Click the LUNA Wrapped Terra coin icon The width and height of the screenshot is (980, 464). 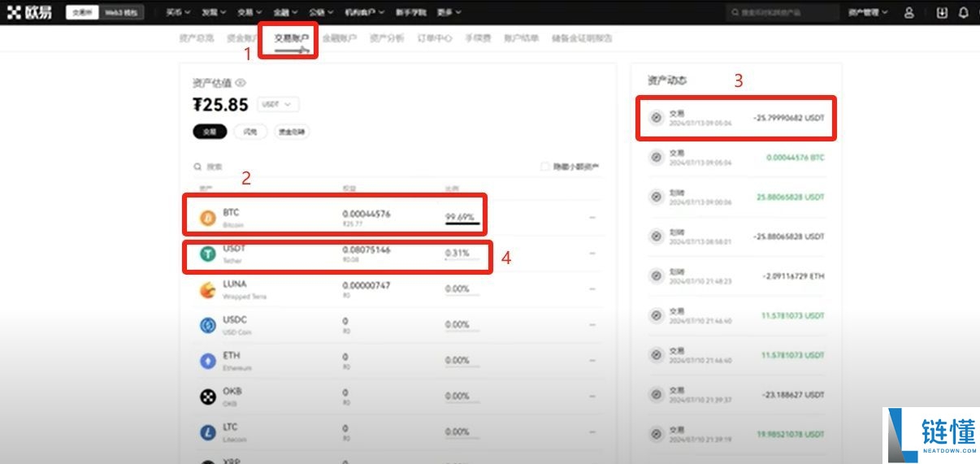click(208, 289)
